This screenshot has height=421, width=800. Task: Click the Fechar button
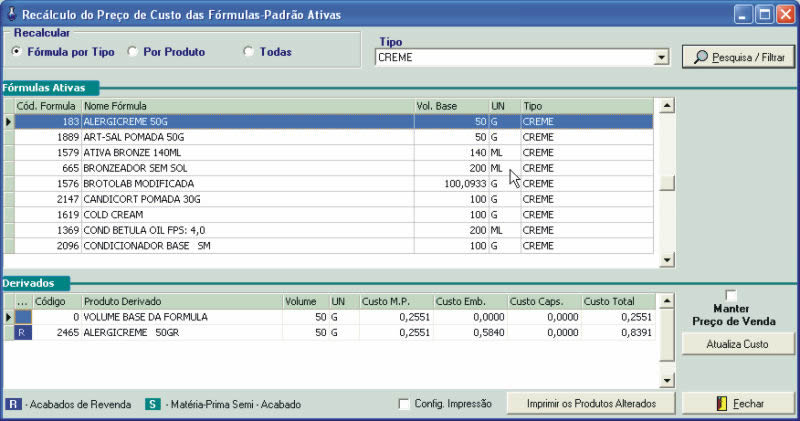(738, 404)
